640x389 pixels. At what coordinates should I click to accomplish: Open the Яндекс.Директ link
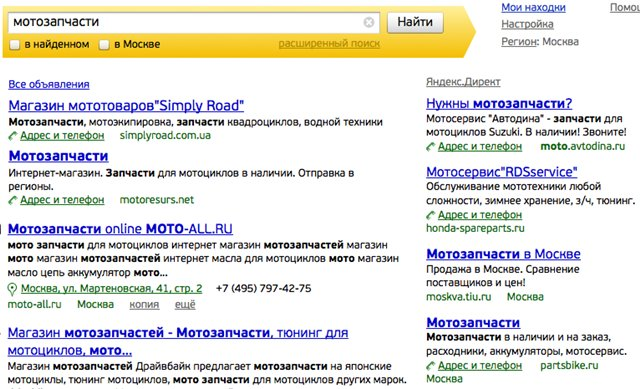(463, 82)
